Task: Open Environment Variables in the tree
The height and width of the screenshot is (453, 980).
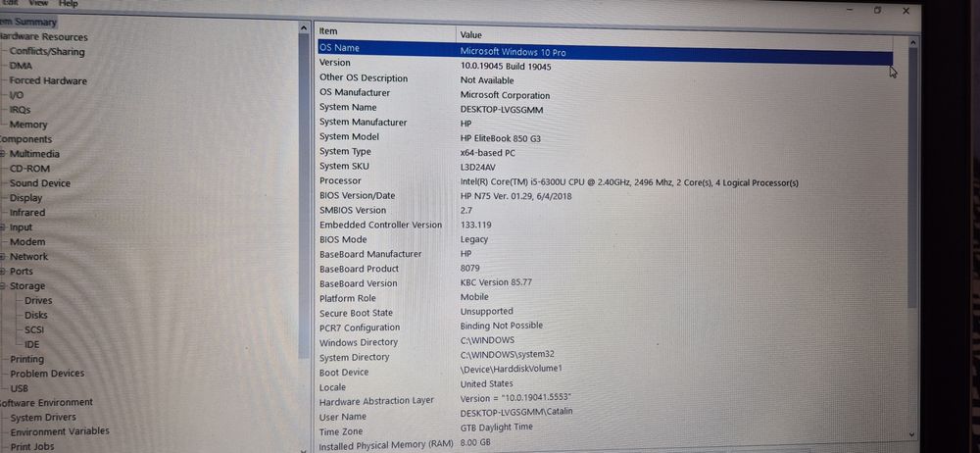Action: [x=60, y=431]
